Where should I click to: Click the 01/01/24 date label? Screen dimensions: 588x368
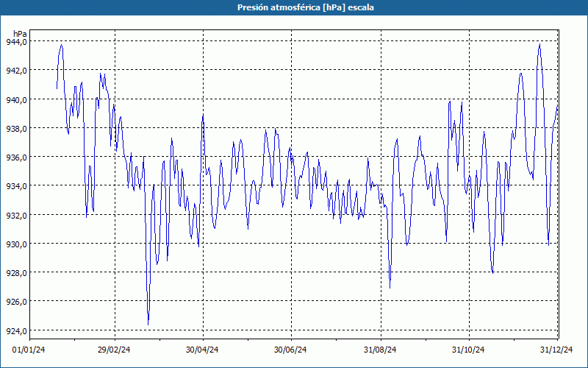click(29, 350)
